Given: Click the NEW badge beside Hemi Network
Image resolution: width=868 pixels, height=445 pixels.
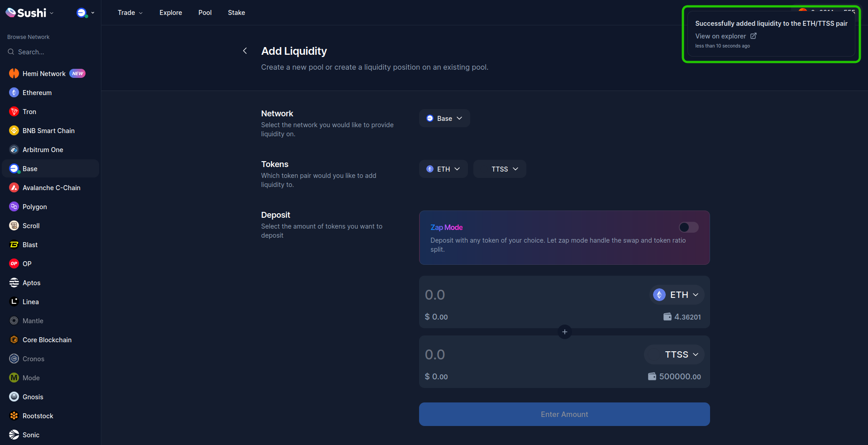Looking at the screenshot, I should 77,73.
